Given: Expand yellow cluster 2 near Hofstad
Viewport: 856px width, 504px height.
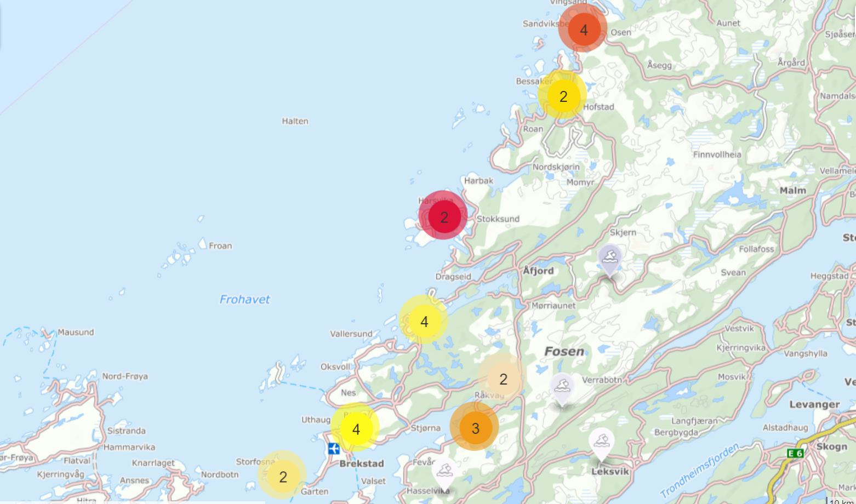Looking at the screenshot, I should (563, 96).
